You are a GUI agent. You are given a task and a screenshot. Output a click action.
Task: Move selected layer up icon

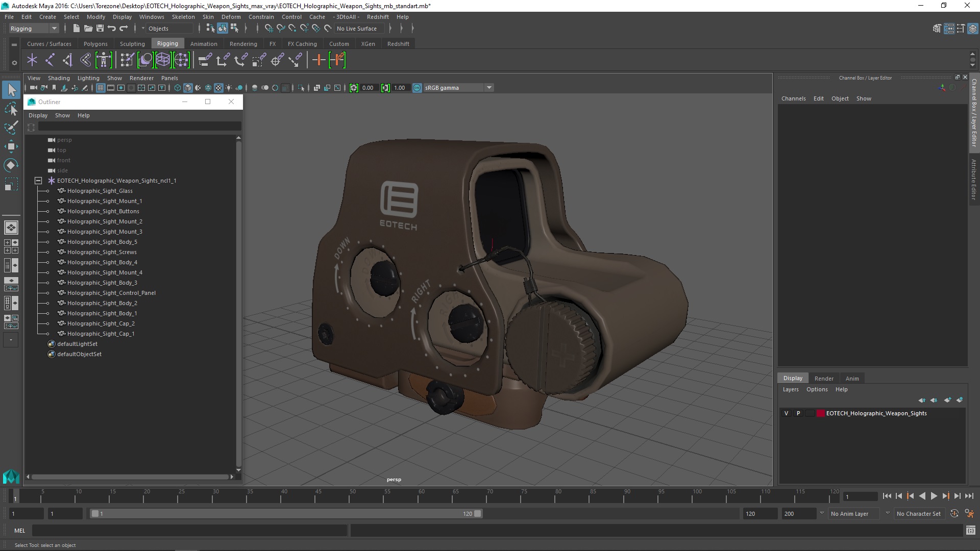(922, 400)
